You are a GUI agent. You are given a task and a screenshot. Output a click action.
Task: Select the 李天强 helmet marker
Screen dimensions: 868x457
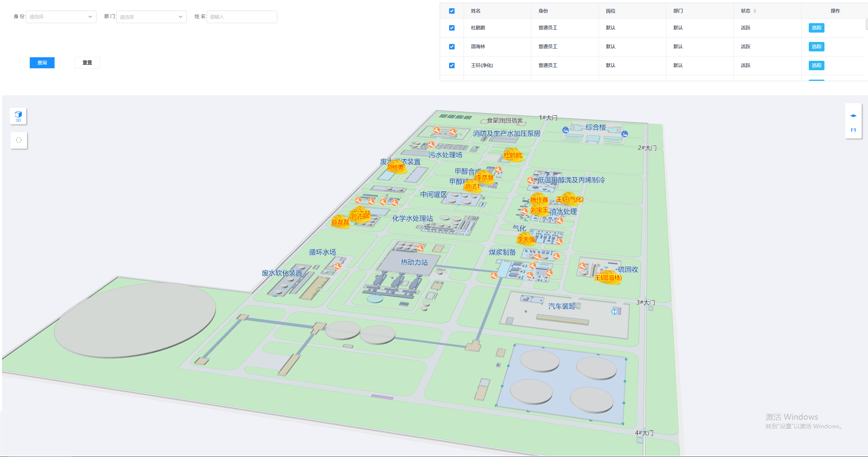(x=526, y=239)
